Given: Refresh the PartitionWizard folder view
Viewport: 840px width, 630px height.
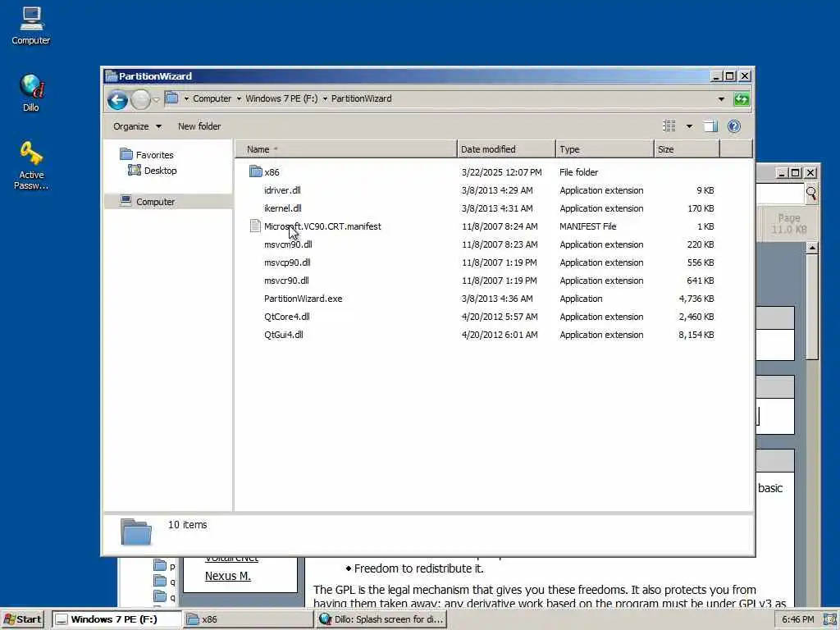Looking at the screenshot, I should (742, 99).
